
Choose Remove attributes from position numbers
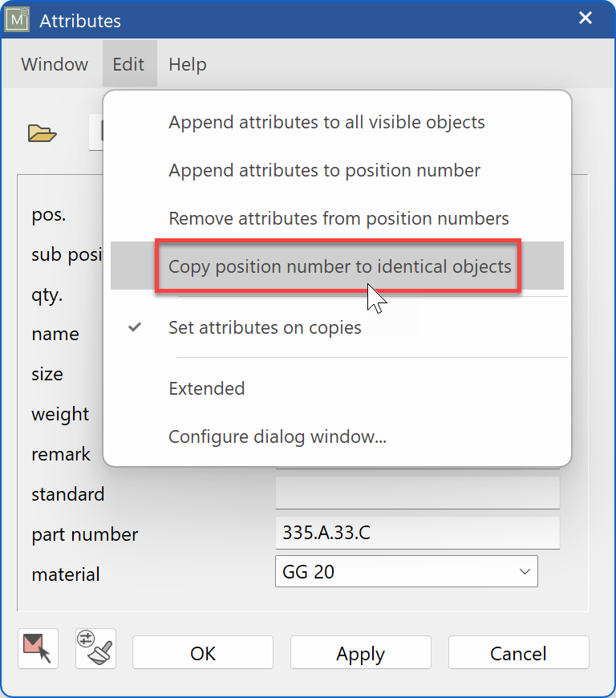click(337, 218)
